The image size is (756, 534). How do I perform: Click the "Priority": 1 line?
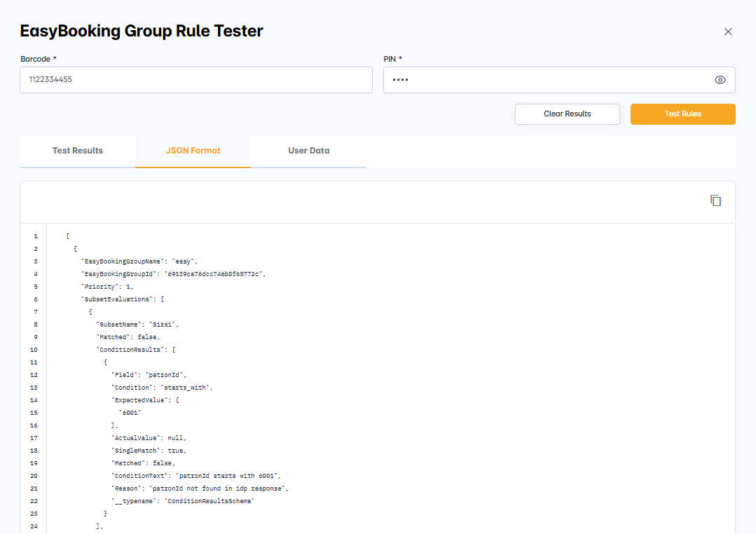[106, 287]
